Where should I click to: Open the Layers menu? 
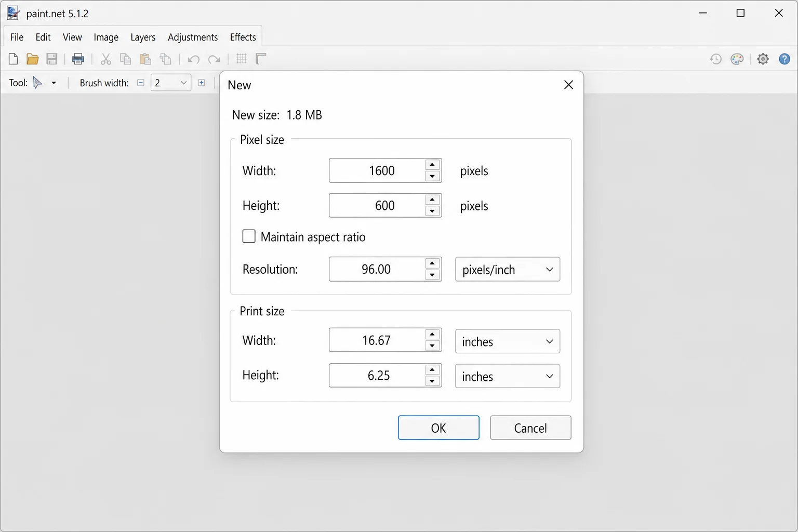pos(143,37)
